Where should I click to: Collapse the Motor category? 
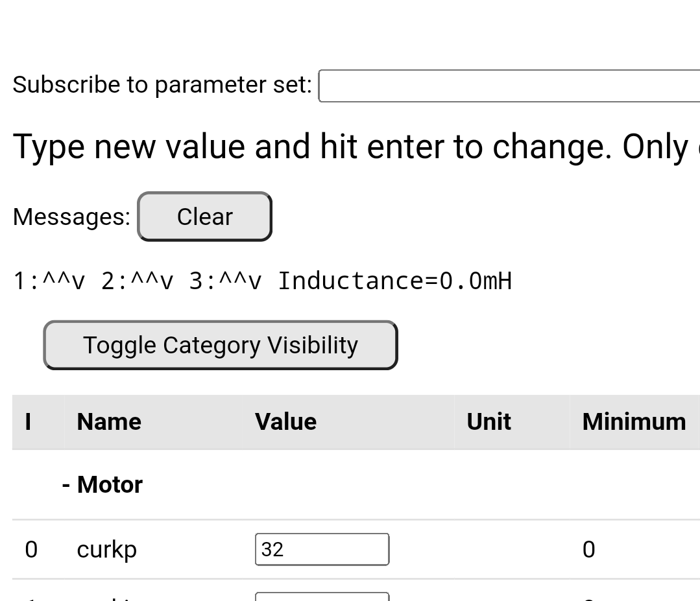[x=103, y=485]
